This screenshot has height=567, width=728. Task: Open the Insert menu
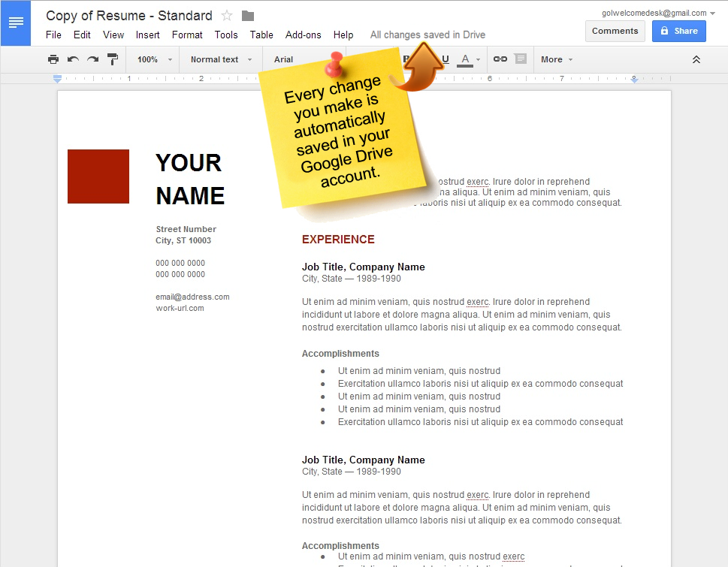tap(147, 35)
